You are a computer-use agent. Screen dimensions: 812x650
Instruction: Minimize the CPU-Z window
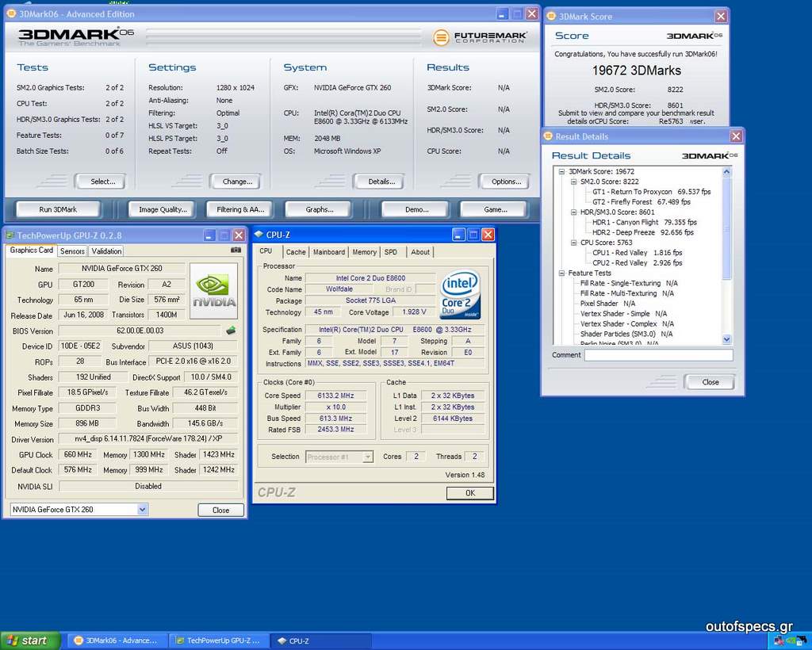pos(458,235)
